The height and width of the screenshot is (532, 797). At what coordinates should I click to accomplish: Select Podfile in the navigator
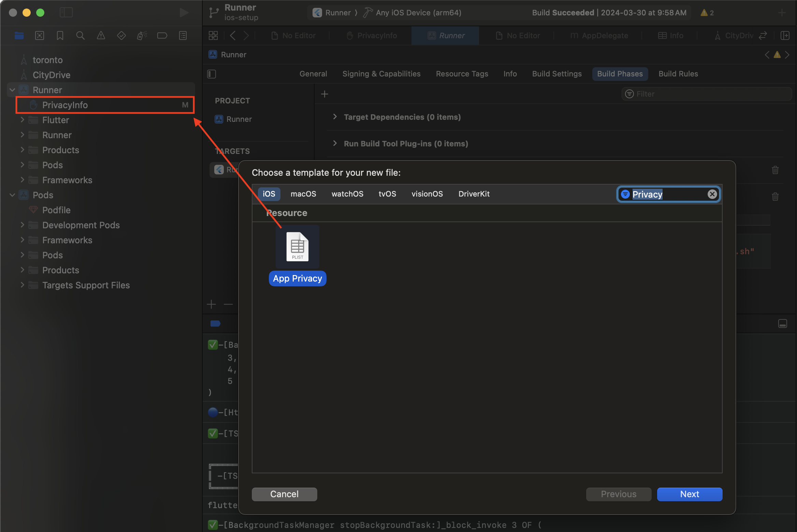point(56,210)
